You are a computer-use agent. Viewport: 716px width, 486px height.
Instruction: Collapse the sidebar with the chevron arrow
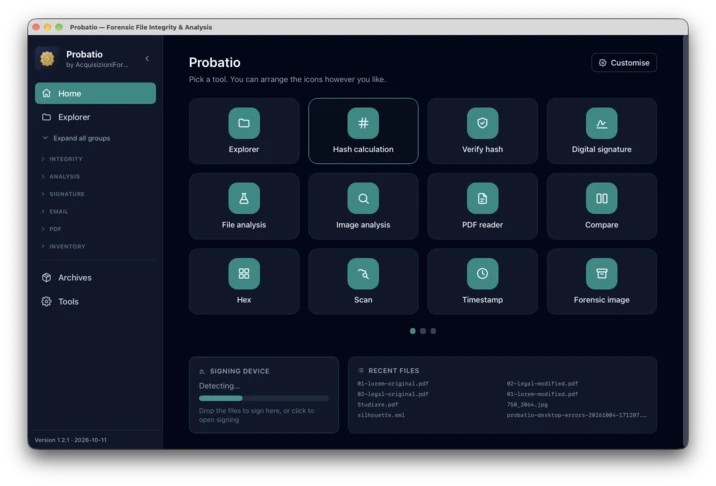click(147, 58)
